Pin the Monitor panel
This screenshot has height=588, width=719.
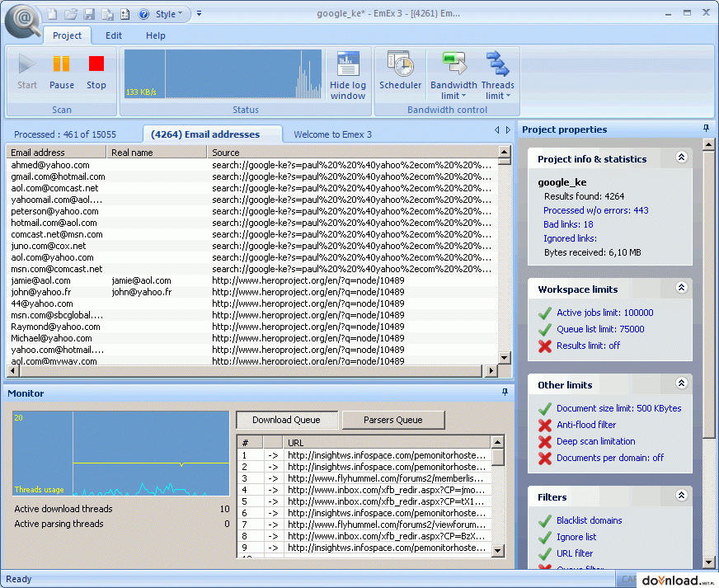[x=505, y=393]
